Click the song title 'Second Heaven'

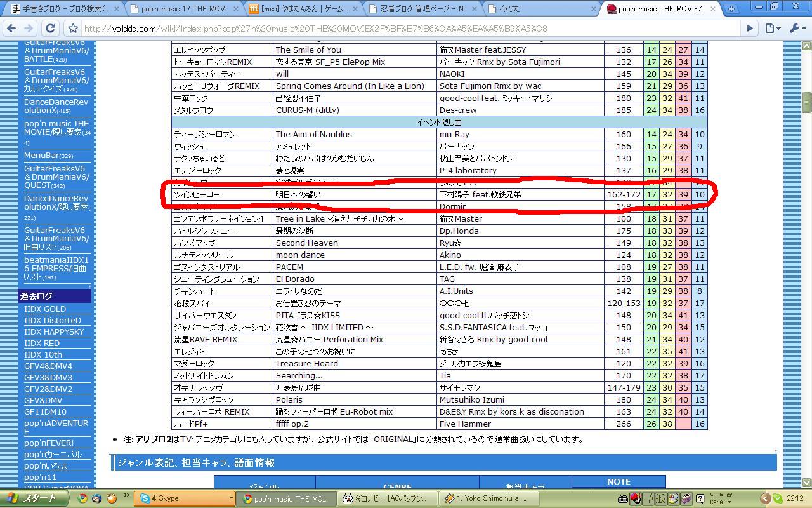[x=307, y=243]
